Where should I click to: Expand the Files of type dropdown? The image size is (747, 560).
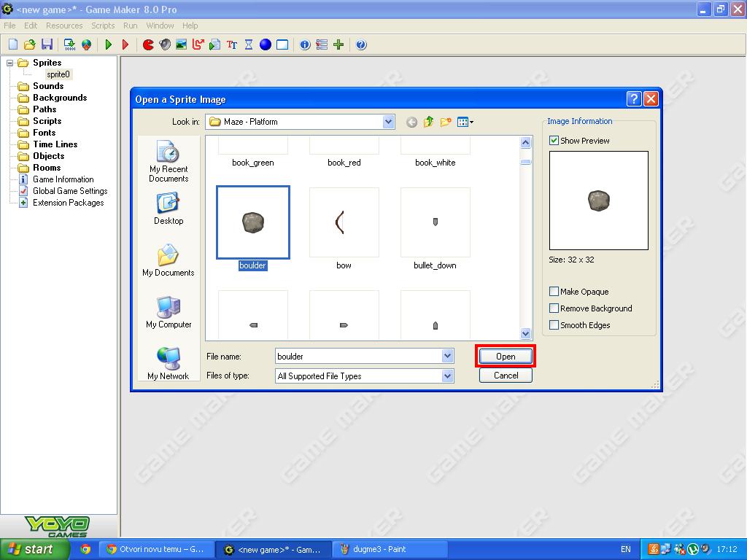coord(447,376)
